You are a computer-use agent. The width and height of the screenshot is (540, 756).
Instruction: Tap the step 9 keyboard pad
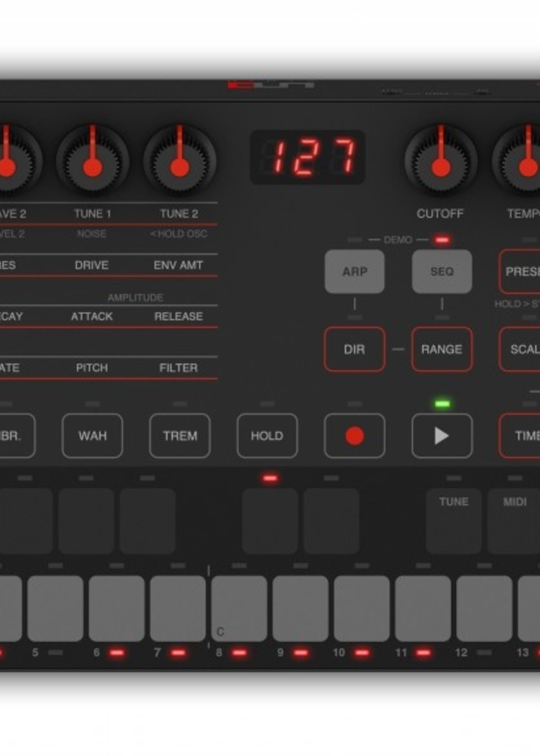pos(300,608)
